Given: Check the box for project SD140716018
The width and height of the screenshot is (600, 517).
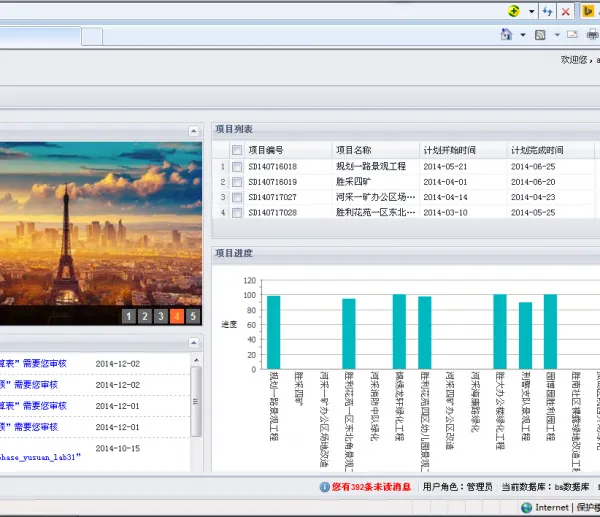Looking at the screenshot, I should (237, 166).
